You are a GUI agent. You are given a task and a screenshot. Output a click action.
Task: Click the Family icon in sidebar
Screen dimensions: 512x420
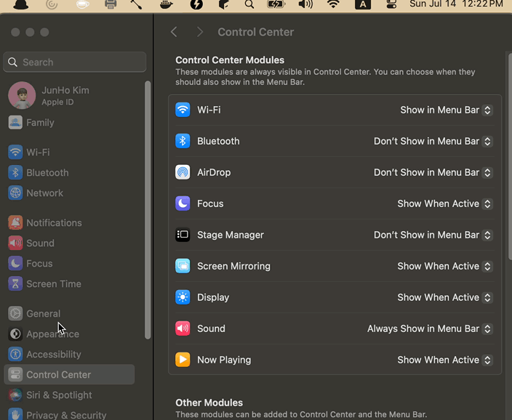15,122
